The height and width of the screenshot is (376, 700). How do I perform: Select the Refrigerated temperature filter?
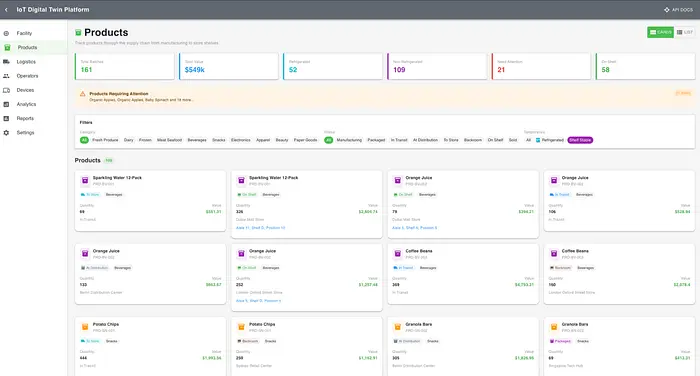550,140
